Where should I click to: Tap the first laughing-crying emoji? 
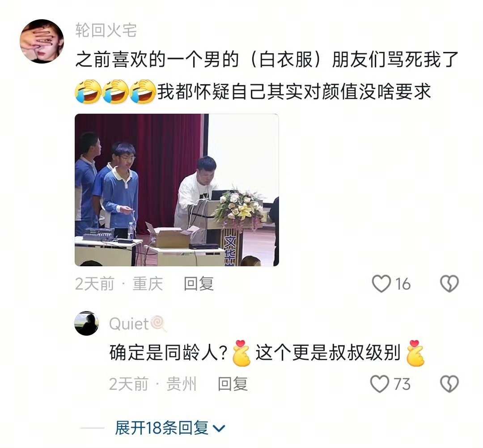coord(88,92)
